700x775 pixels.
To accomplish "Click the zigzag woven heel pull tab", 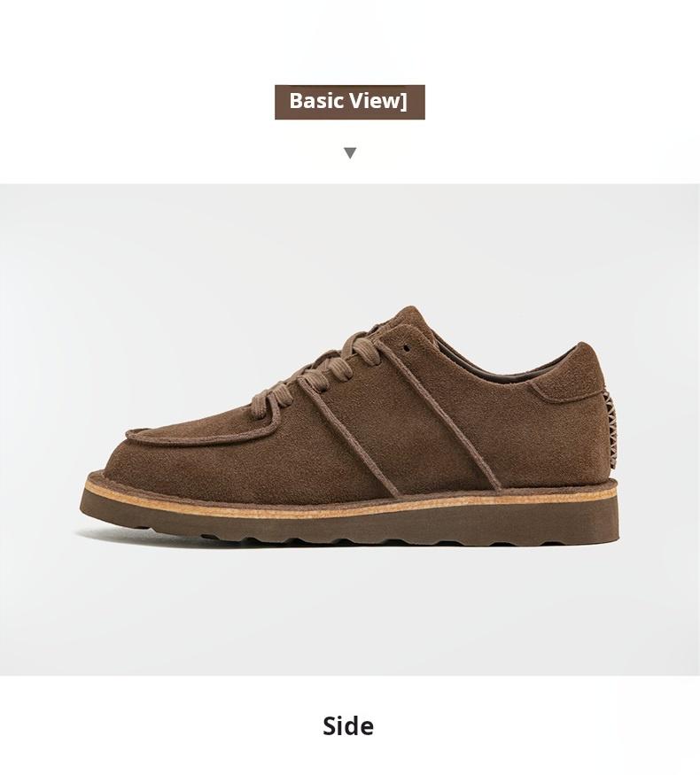I will (x=613, y=428).
